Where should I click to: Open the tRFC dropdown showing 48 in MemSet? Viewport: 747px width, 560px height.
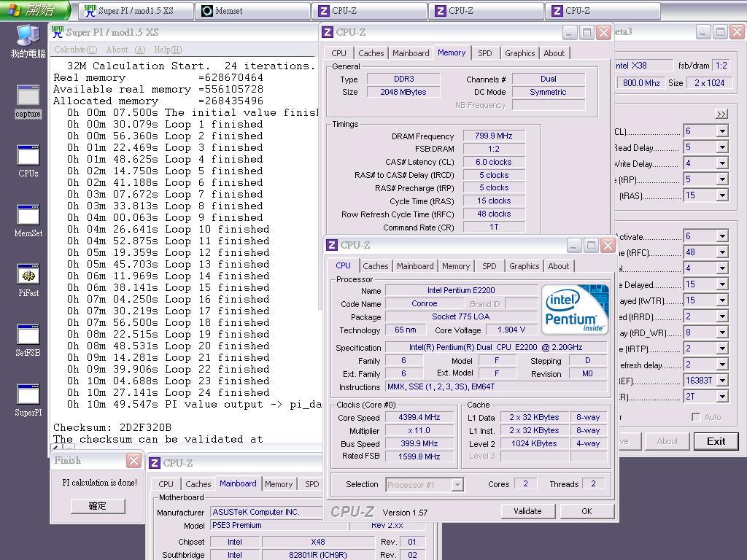click(723, 252)
